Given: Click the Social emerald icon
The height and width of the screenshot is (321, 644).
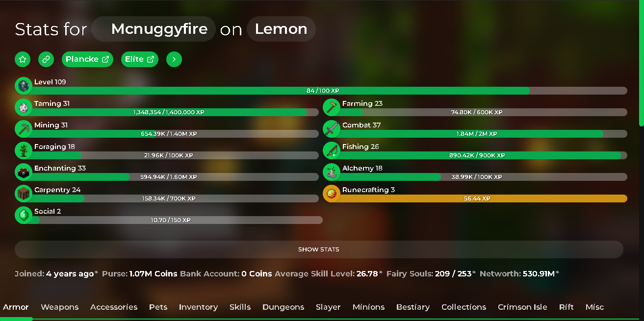Looking at the screenshot, I should (x=23, y=215).
